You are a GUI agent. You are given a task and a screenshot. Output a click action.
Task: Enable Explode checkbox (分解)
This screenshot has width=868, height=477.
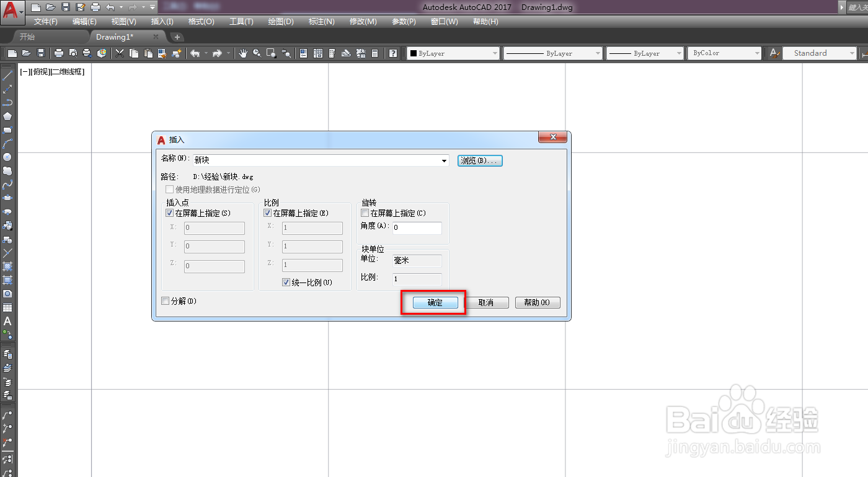coord(165,301)
